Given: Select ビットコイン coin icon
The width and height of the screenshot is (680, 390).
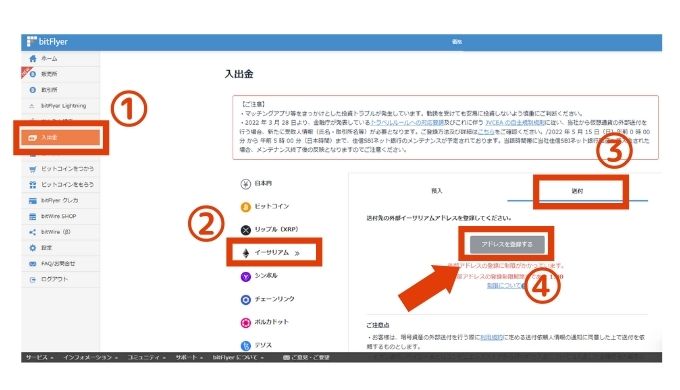Looking at the screenshot, I should pyautogui.click(x=245, y=207).
